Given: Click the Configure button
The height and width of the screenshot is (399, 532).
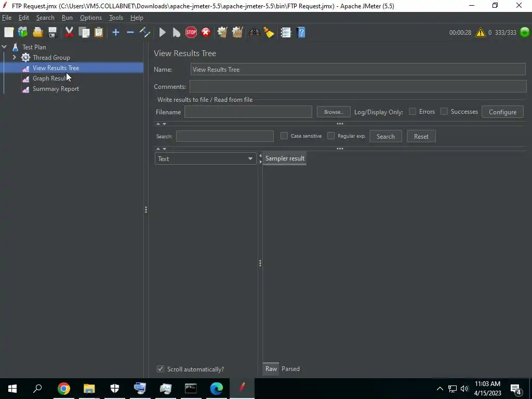Looking at the screenshot, I should click(502, 112).
